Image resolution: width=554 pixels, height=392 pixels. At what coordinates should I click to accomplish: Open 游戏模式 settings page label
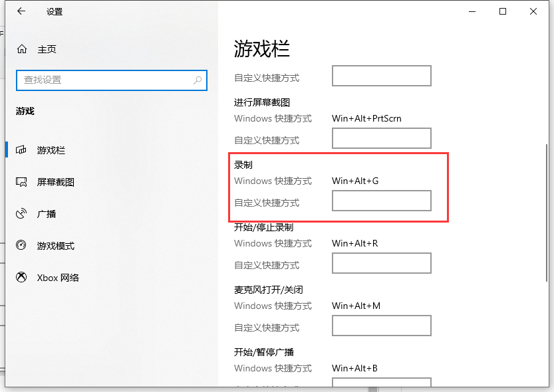click(x=56, y=246)
